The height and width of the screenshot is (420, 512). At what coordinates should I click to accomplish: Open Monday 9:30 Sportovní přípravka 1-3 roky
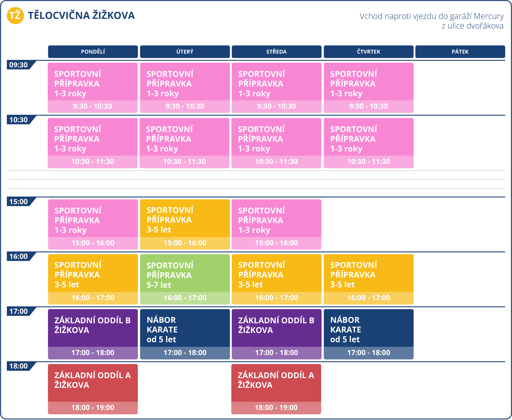point(92,83)
